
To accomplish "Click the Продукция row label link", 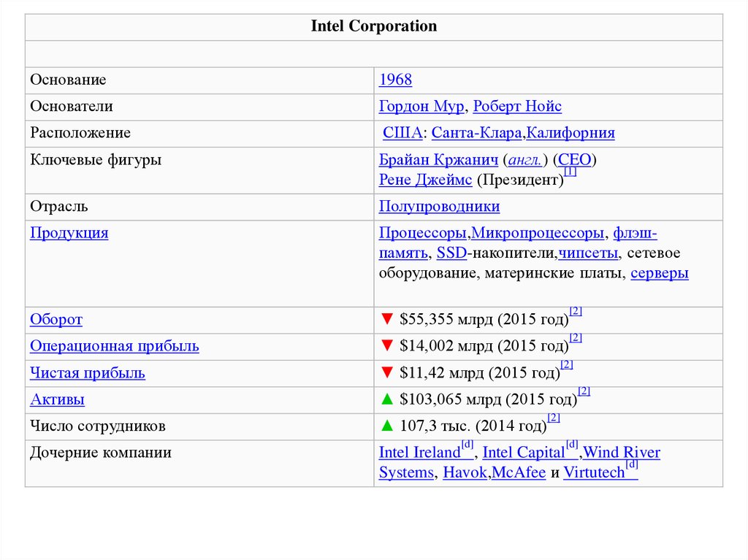I will [x=69, y=234].
